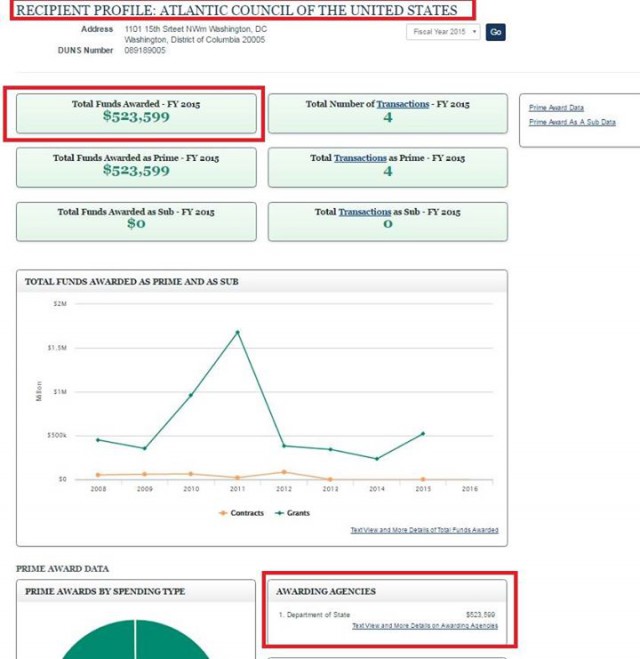This screenshot has height=659, width=640.
Task: Select the 2008 Contracts data point
Action: (x=98, y=475)
